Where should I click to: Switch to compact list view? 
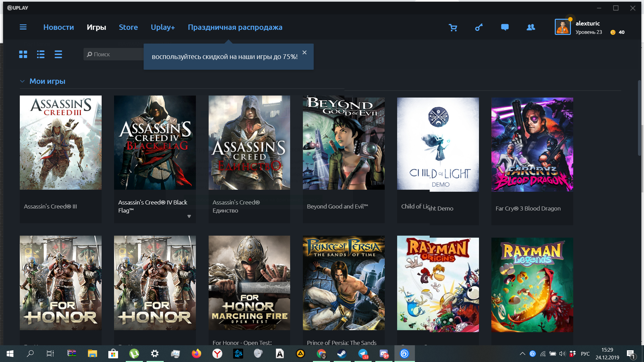point(58,54)
